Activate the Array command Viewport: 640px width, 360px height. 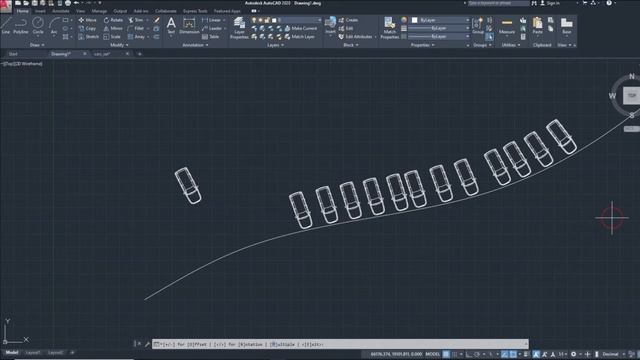click(136, 37)
